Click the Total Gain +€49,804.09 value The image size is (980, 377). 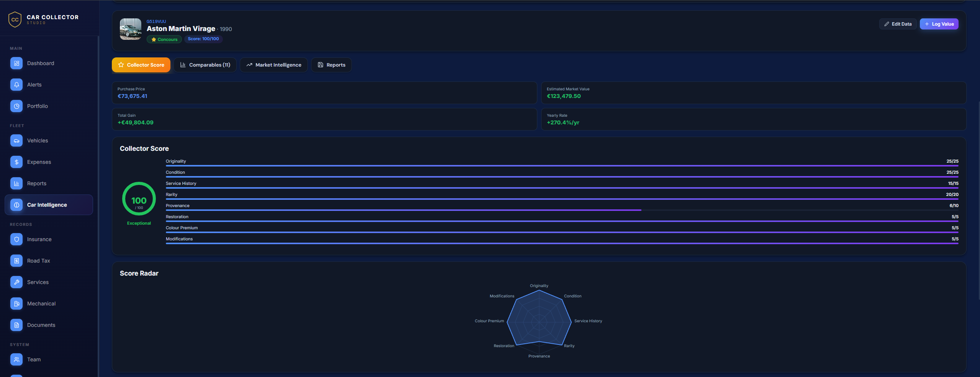tap(136, 122)
